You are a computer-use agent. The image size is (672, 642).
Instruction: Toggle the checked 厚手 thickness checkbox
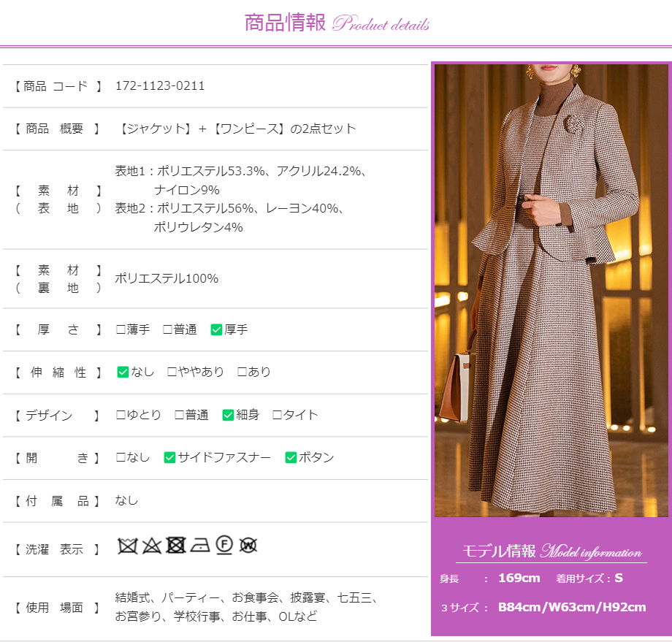216,329
